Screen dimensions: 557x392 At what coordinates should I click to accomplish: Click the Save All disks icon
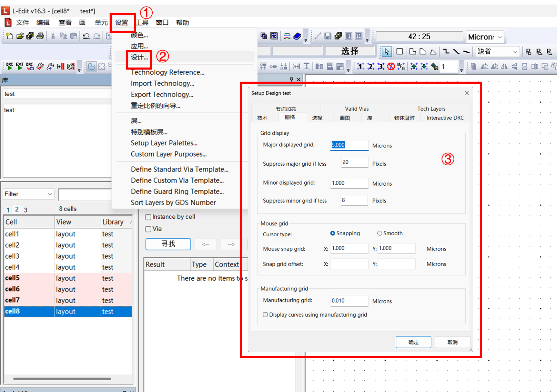click(30, 36)
